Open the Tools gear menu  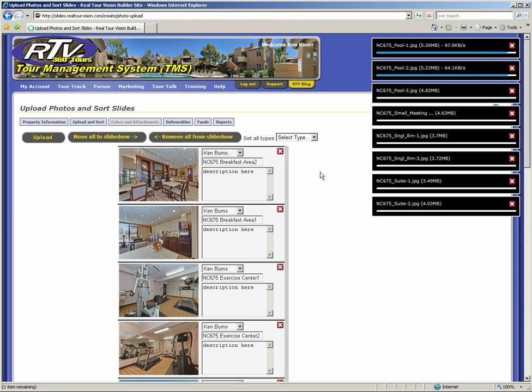pos(511,27)
